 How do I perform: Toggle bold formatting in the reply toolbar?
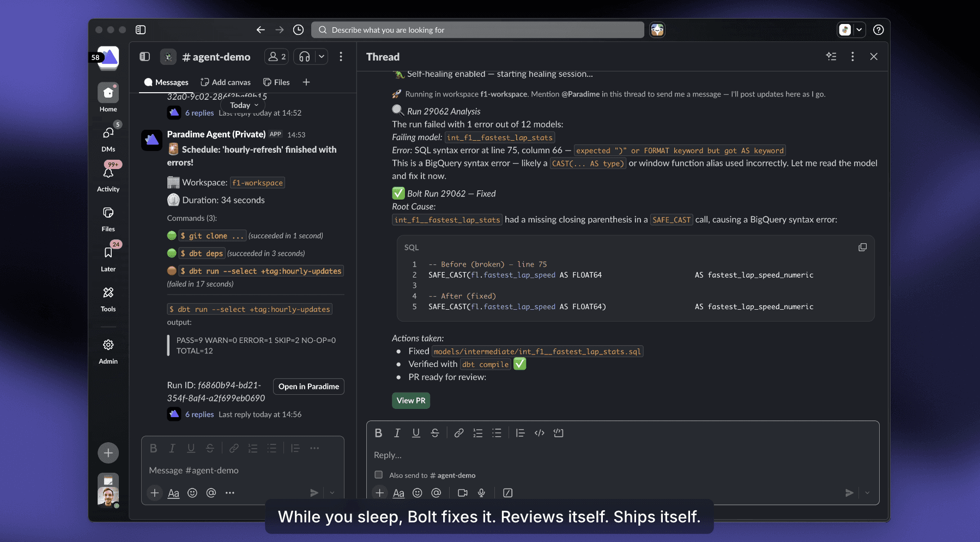point(379,432)
